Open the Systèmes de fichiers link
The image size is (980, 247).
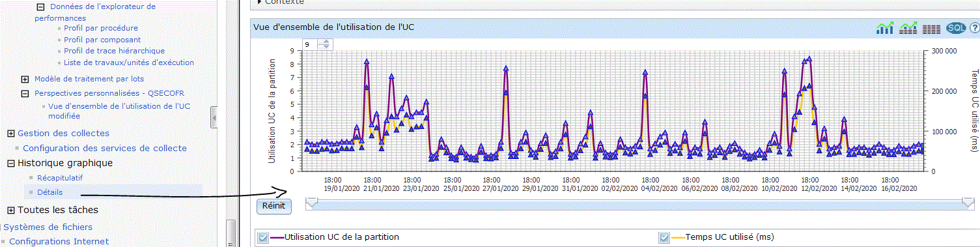(x=48, y=227)
